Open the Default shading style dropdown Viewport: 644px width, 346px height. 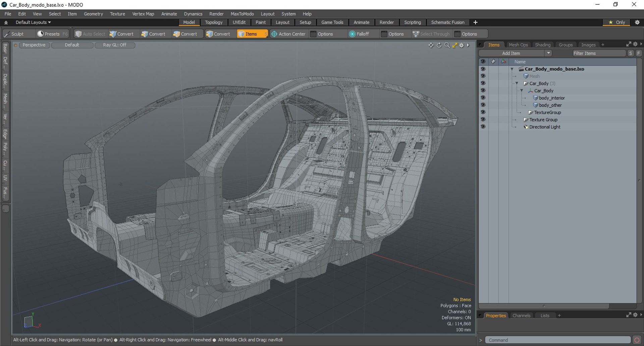(x=72, y=45)
